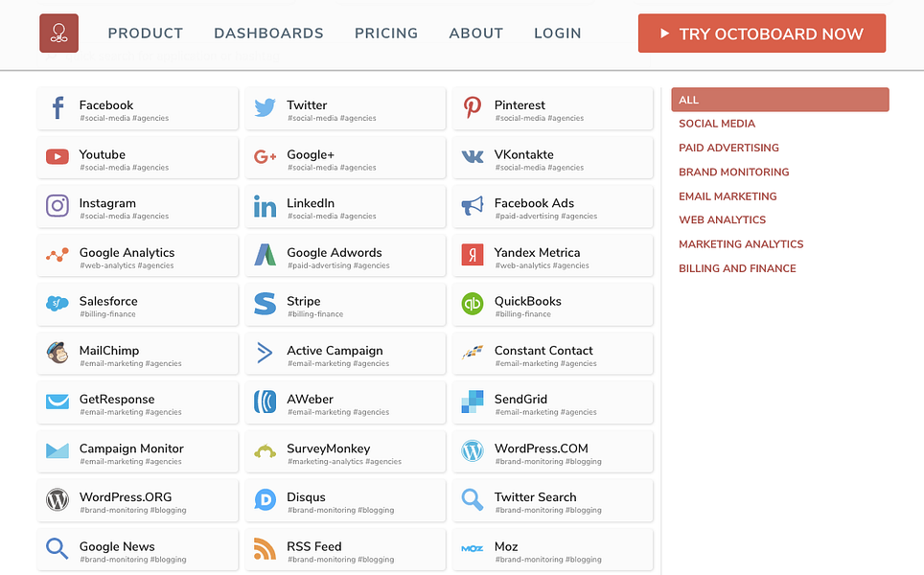Click the Google News magnifier icon
Image resolution: width=924 pixels, height=575 pixels.
58,549
